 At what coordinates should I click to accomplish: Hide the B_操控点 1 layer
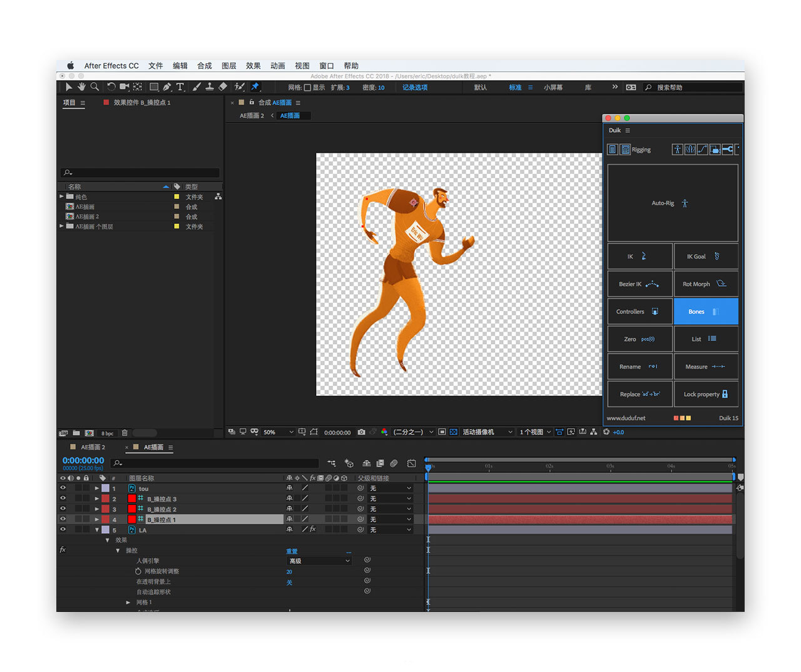(63, 519)
